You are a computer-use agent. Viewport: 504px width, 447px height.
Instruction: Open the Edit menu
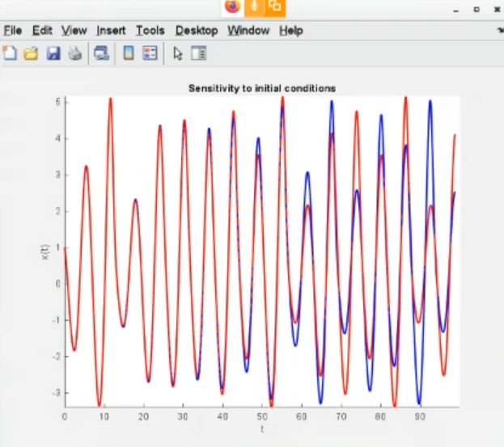(42, 31)
